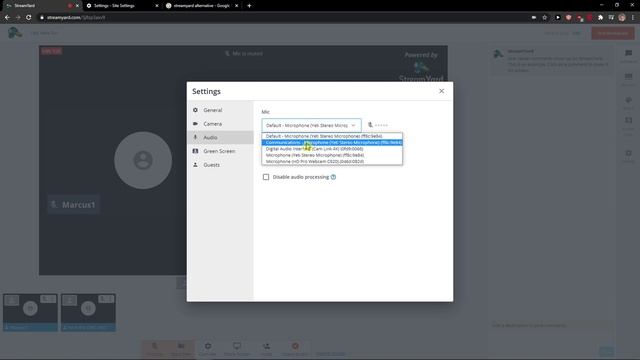
Task: Choose Default - Microphone (Yeti Stereo Microphone)
Action: click(x=332, y=136)
